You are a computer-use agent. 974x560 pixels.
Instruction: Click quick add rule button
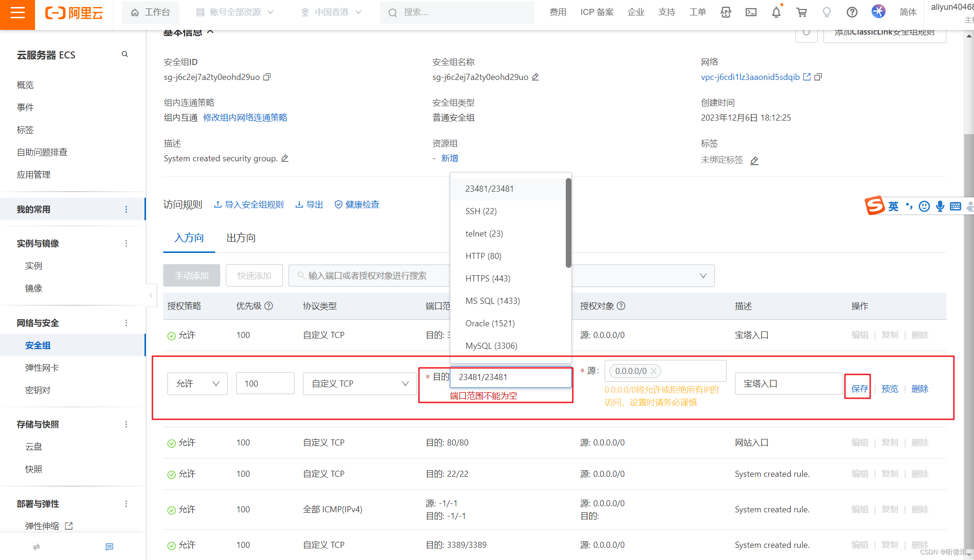[x=254, y=276]
